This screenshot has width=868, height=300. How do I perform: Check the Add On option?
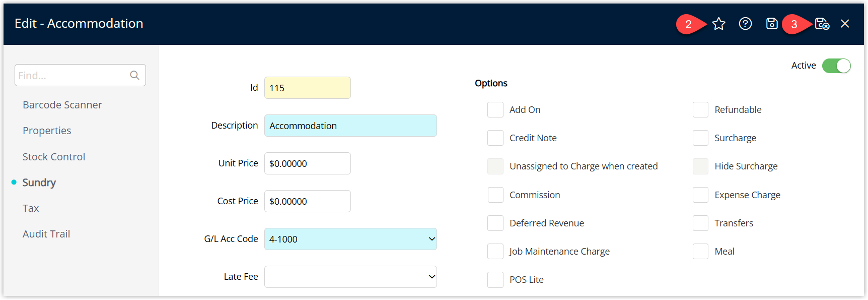(x=495, y=109)
